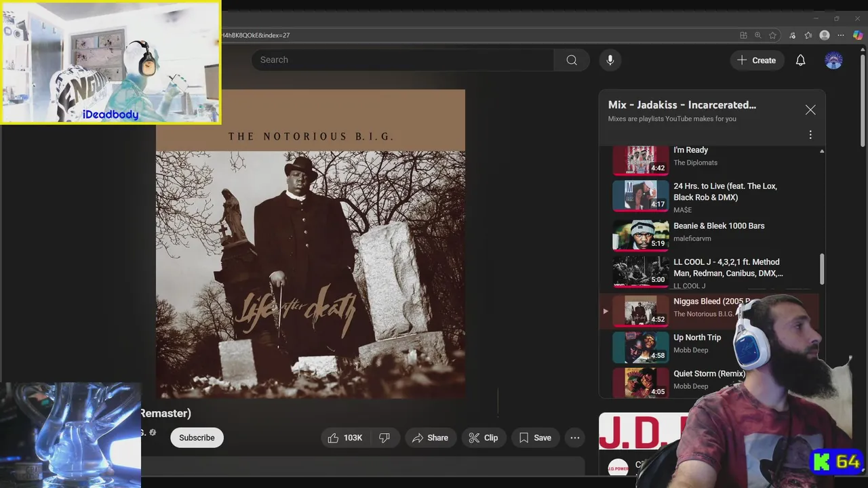This screenshot has height=488, width=868.
Task: Open the Mix - Jadakiss playlist title
Action: 682,105
